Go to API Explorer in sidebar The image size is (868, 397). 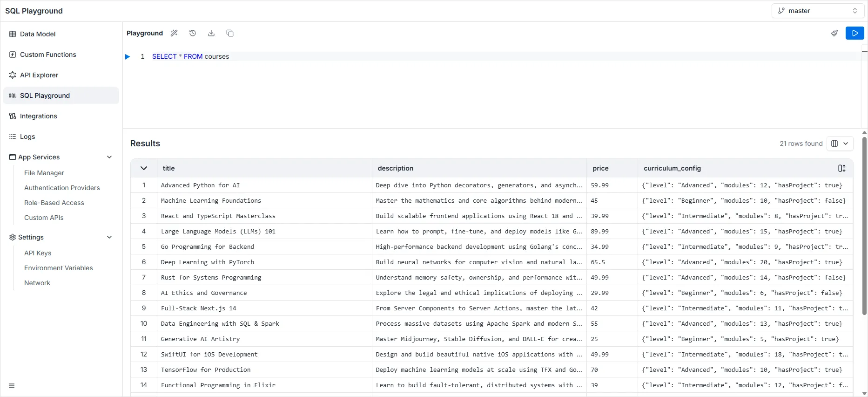coord(39,75)
